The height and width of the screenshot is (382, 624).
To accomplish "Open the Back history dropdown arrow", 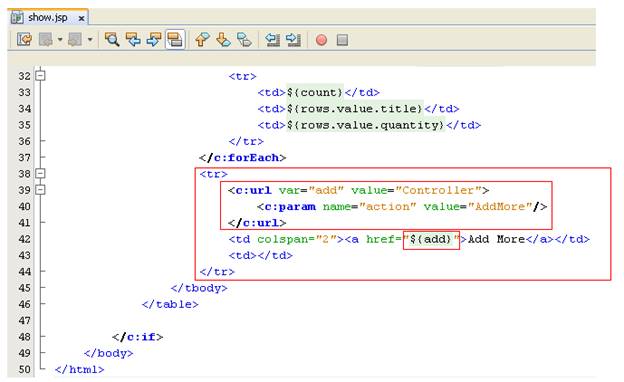I will pos(60,39).
